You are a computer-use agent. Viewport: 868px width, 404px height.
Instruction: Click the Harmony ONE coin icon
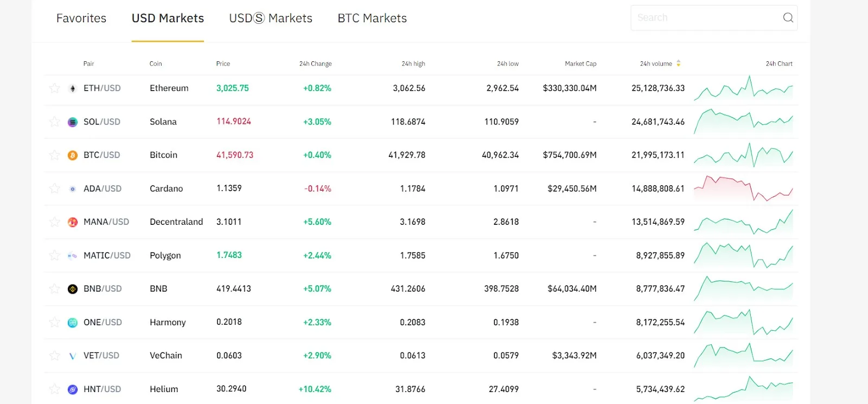click(73, 323)
